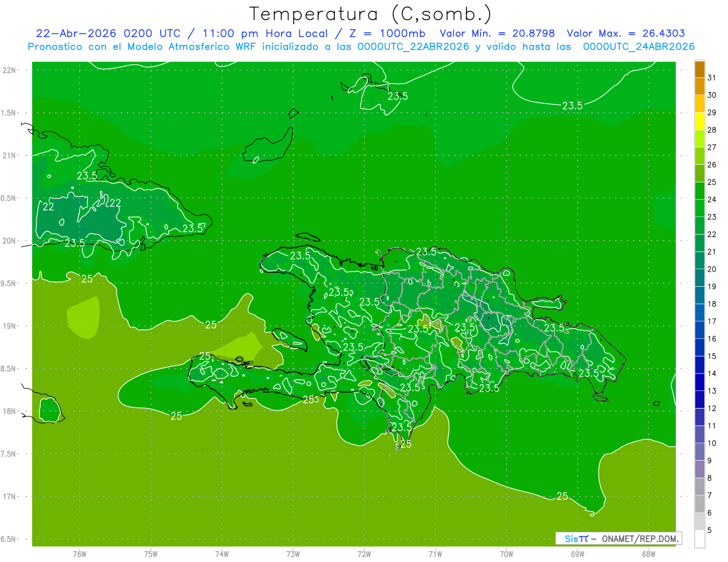Click the white 5 degree legend swatch

coord(699,539)
